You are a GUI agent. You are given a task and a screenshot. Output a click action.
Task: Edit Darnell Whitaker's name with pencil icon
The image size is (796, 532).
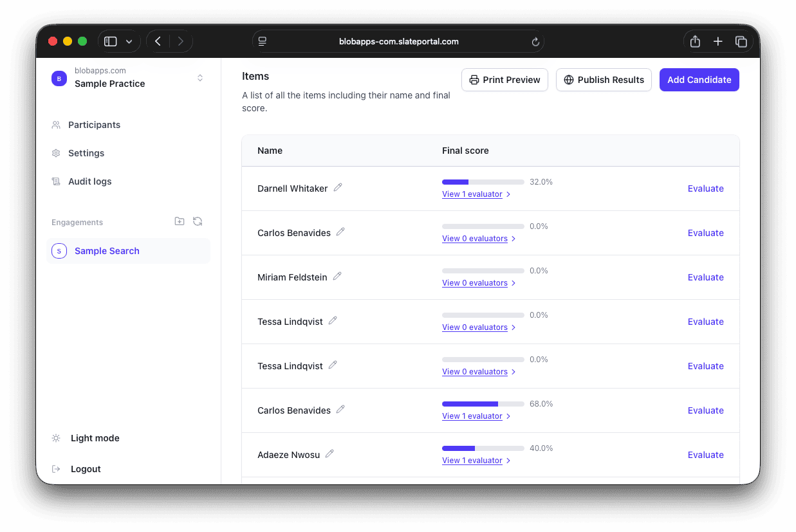click(338, 187)
